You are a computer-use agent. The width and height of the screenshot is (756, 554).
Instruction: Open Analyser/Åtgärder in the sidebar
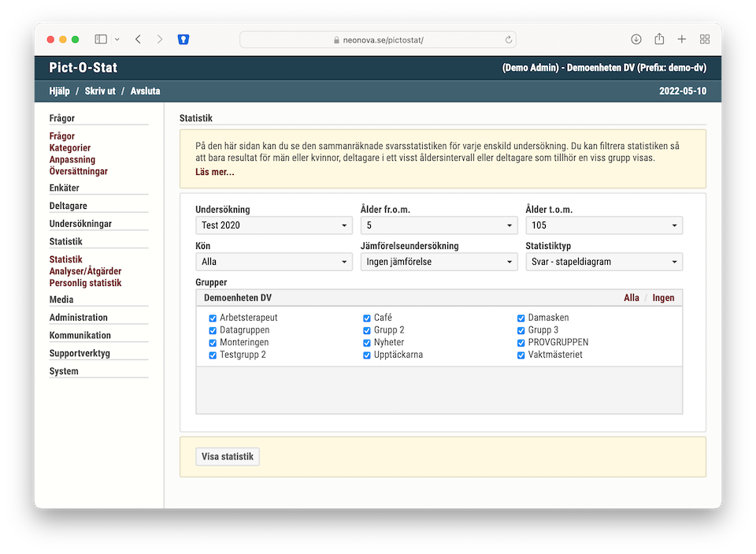click(x=85, y=271)
